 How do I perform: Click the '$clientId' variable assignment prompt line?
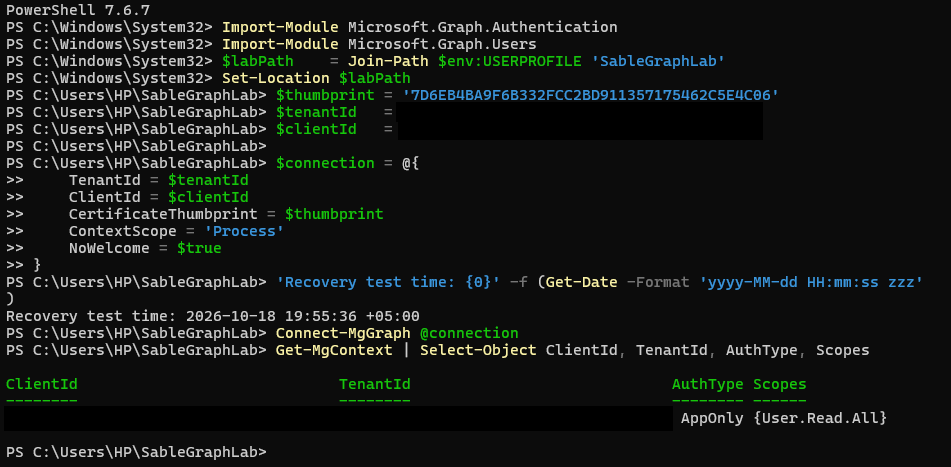[x=200, y=129]
